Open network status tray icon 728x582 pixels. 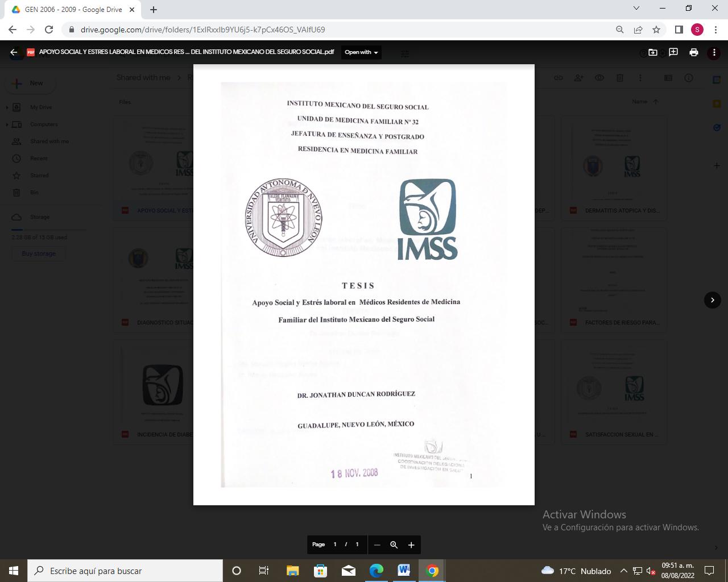(x=638, y=571)
